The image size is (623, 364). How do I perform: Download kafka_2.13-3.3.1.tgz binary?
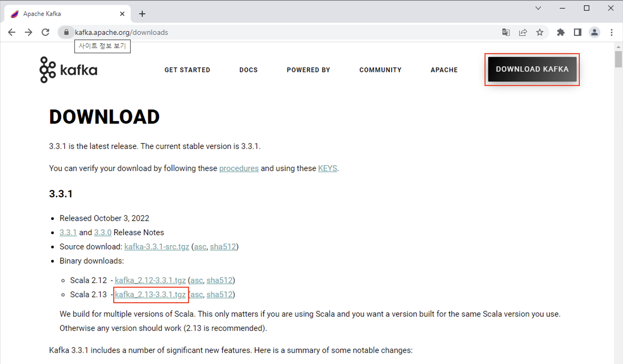[150, 295]
